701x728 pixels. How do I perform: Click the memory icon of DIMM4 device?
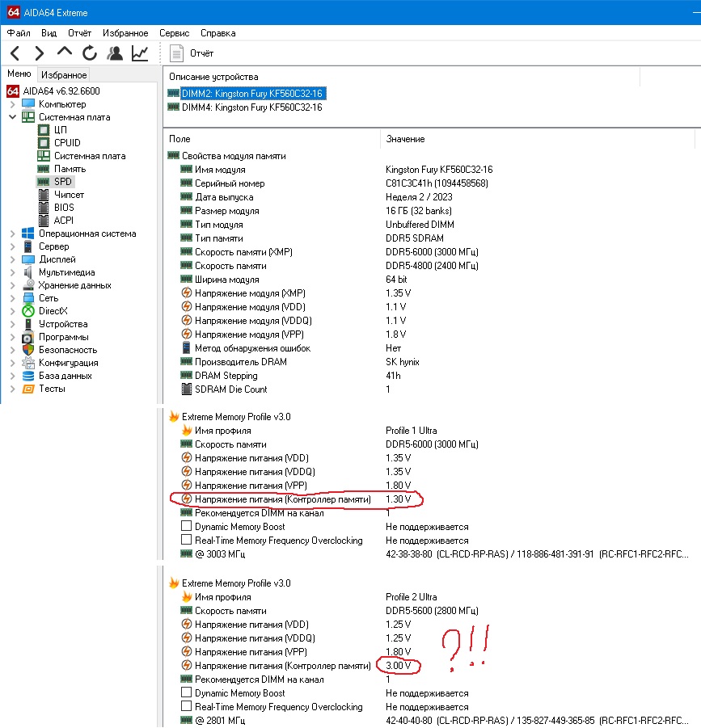[x=173, y=107]
